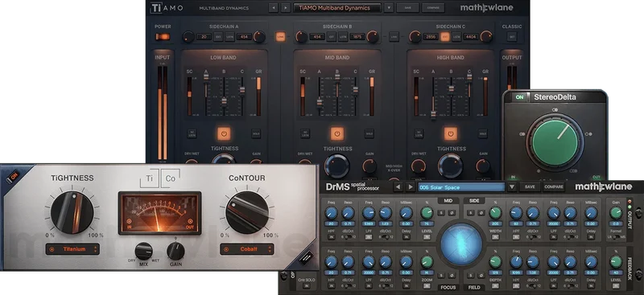Click COMPARE in the DrMS header
Image resolution: width=644 pixels, height=295 pixels.
click(554, 187)
